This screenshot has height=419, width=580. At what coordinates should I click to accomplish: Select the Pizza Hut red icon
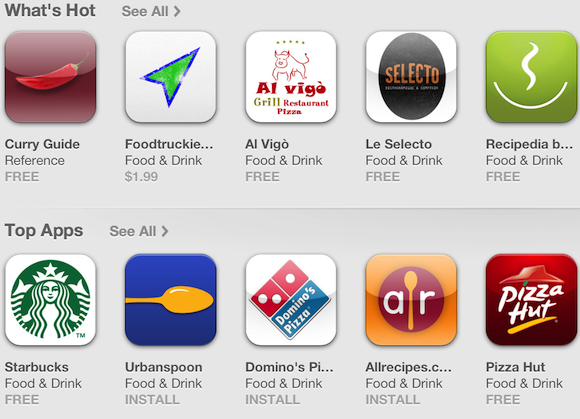pyautogui.click(x=532, y=300)
